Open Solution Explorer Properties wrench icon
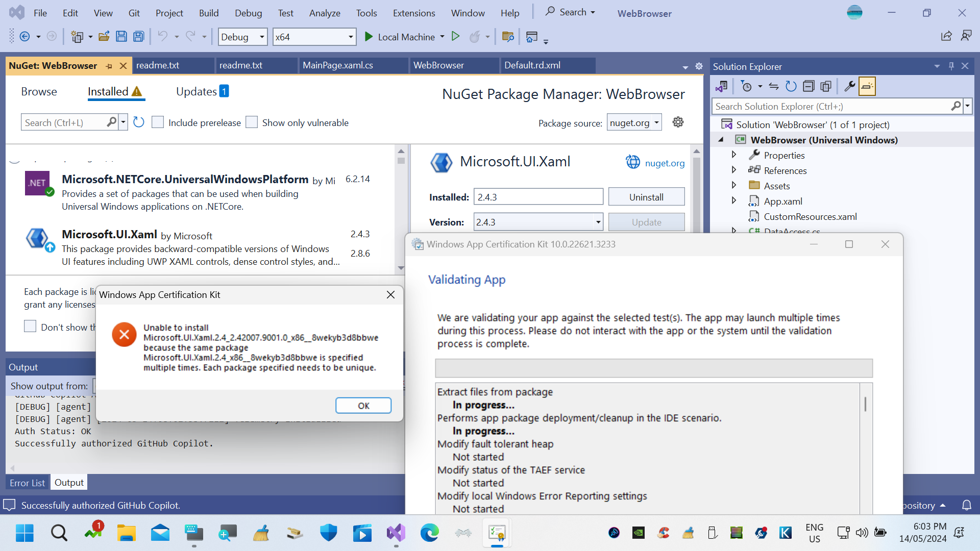 [x=849, y=86]
